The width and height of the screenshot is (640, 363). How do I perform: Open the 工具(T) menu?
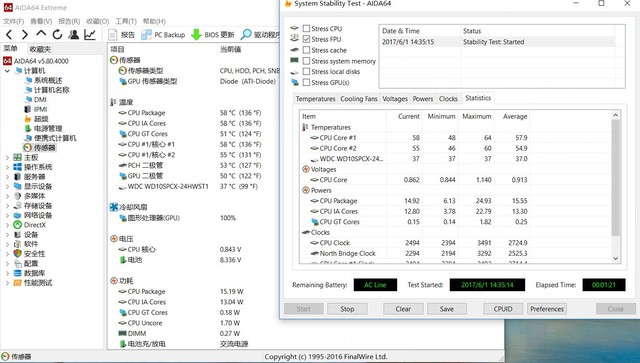tap(126, 21)
